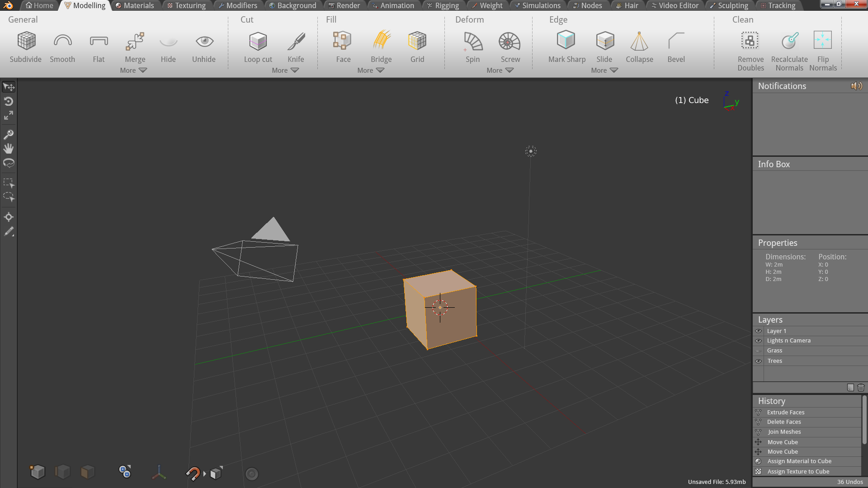Pick the hand pan tool in sidebar
Viewport: 868px width, 488px height.
click(9, 149)
